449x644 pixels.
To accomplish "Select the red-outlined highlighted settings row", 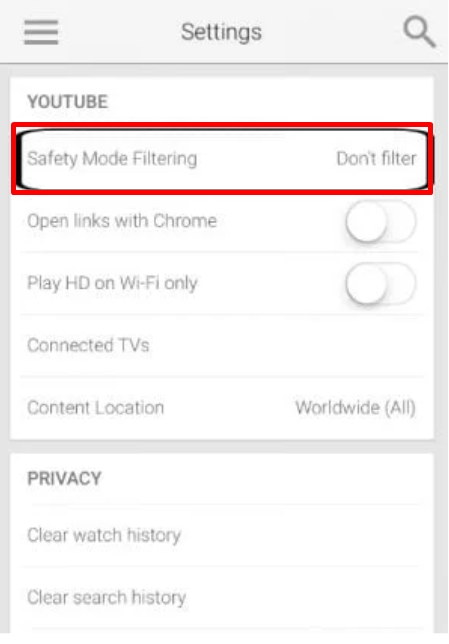I will [x=222, y=159].
